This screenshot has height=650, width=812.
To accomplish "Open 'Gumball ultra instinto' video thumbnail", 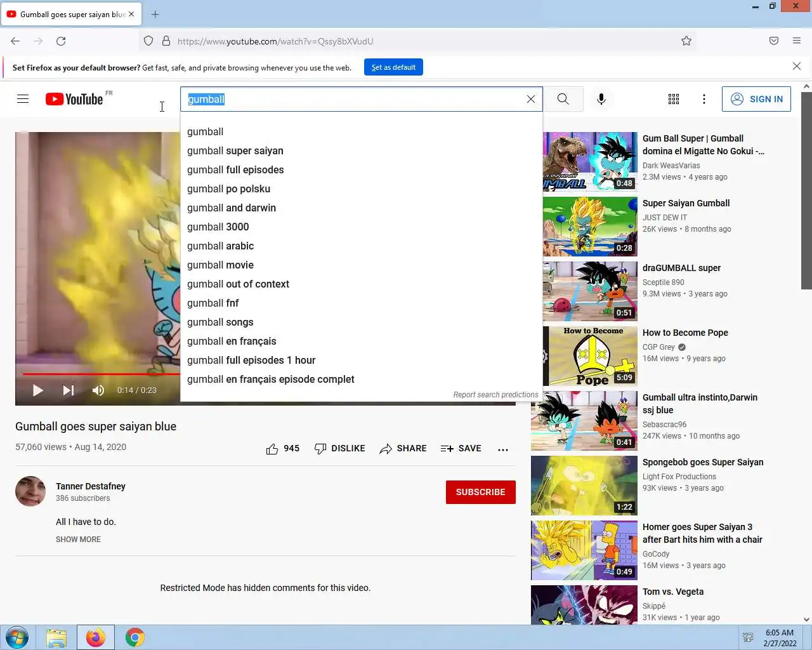I will (584, 421).
